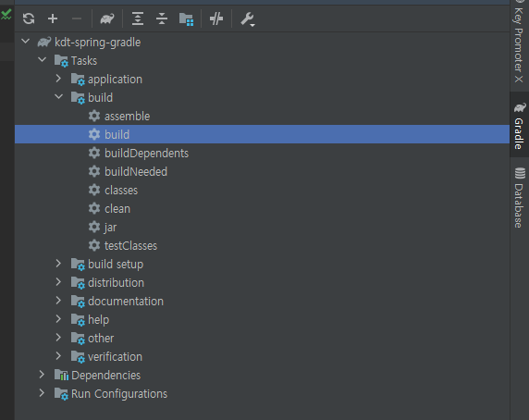Click folder icon beside application group

(78, 80)
